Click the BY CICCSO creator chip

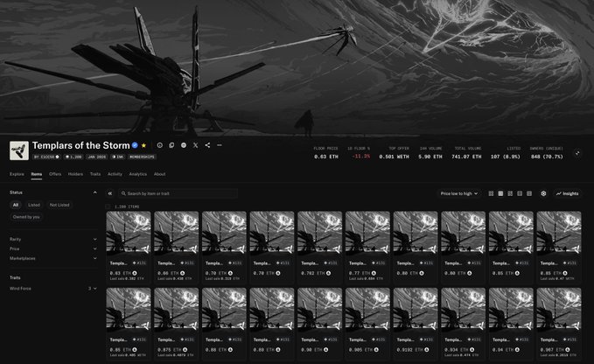pos(46,157)
